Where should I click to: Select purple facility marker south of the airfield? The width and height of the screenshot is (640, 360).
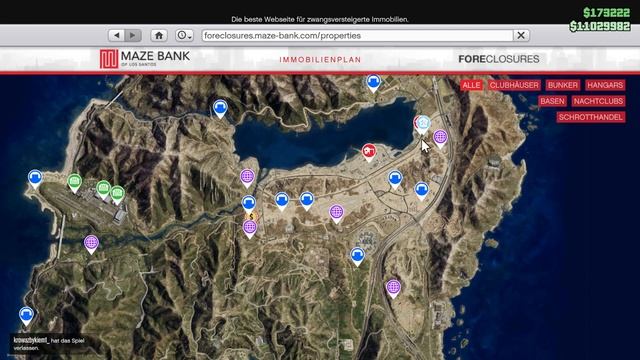91,243
